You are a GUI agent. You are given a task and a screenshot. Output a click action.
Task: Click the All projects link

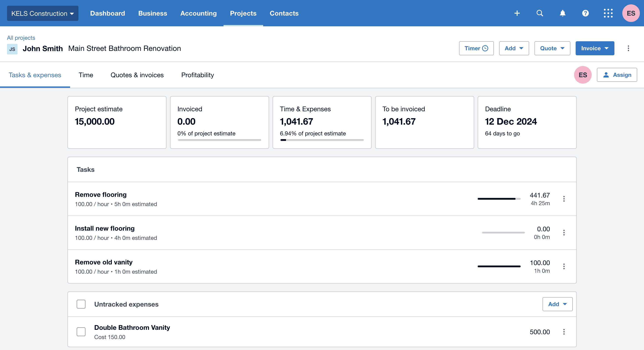point(21,38)
